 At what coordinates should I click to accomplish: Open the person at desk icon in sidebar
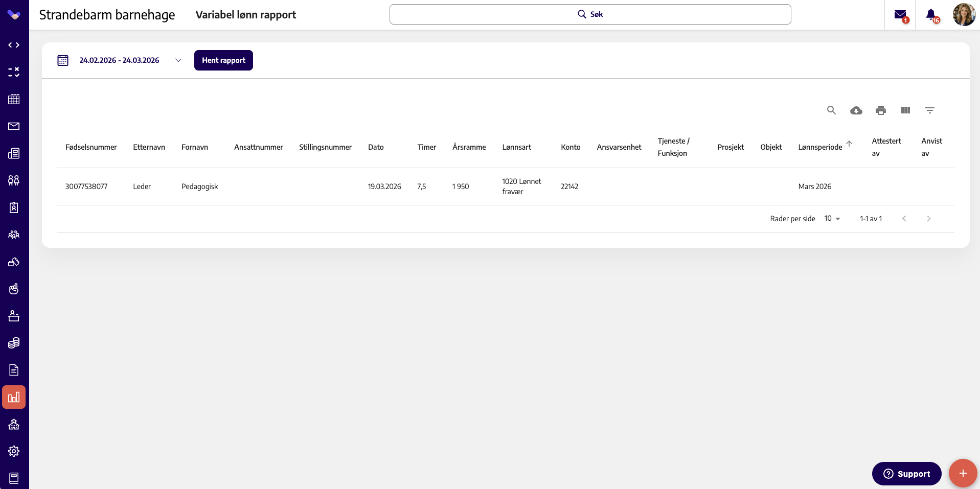[x=14, y=316]
